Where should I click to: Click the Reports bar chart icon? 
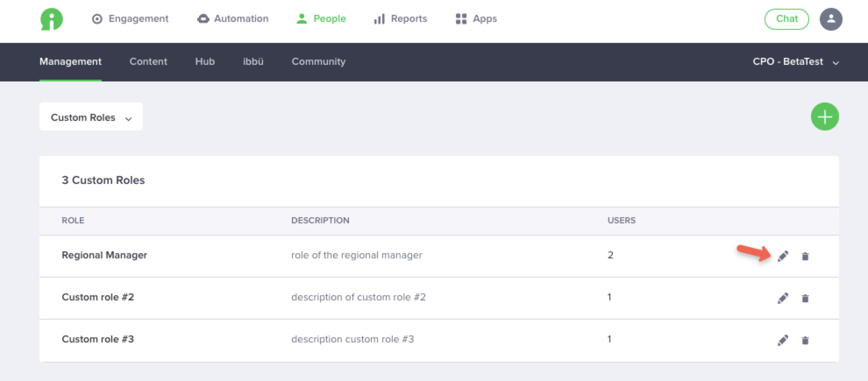tap(379, 19)
